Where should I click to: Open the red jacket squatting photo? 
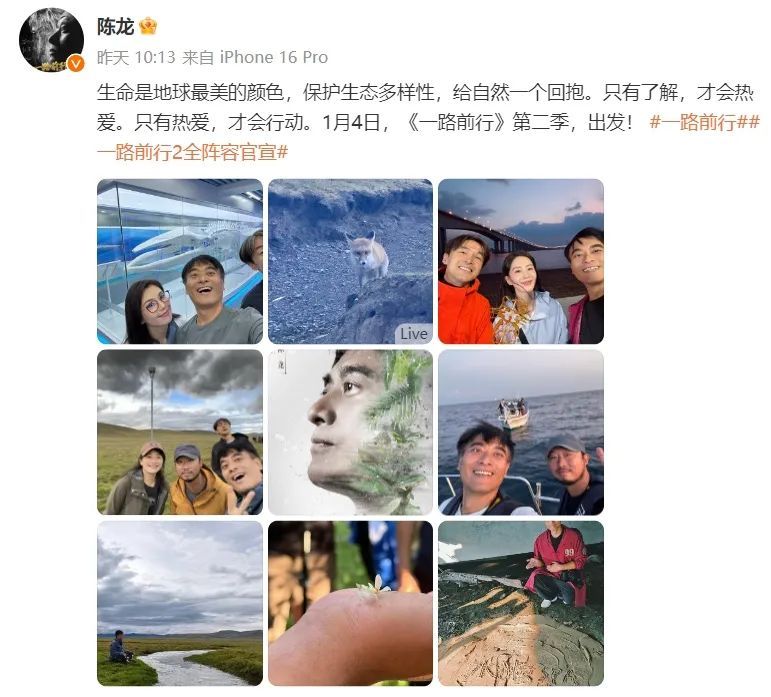pyautogui.click(x=521, y=603)
